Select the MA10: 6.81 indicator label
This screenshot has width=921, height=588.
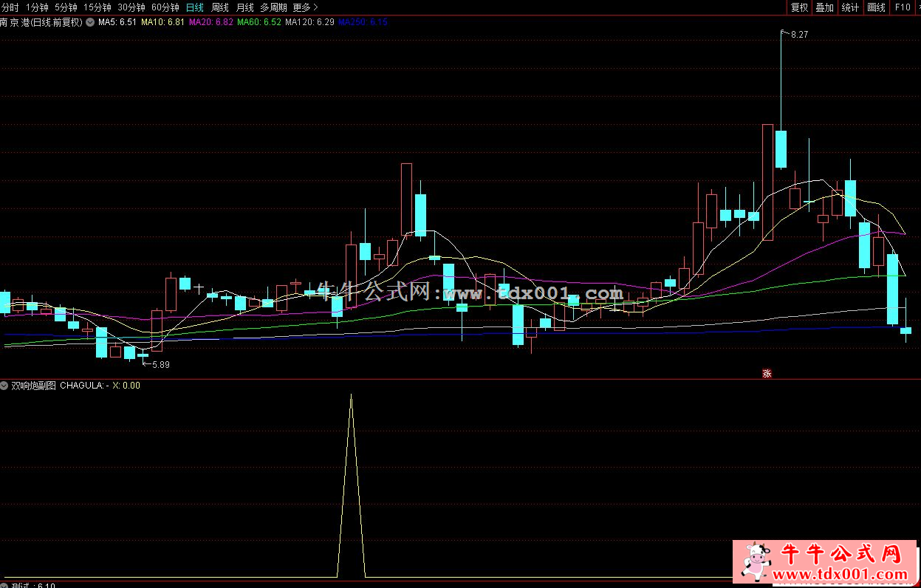[x=162, y=22]
